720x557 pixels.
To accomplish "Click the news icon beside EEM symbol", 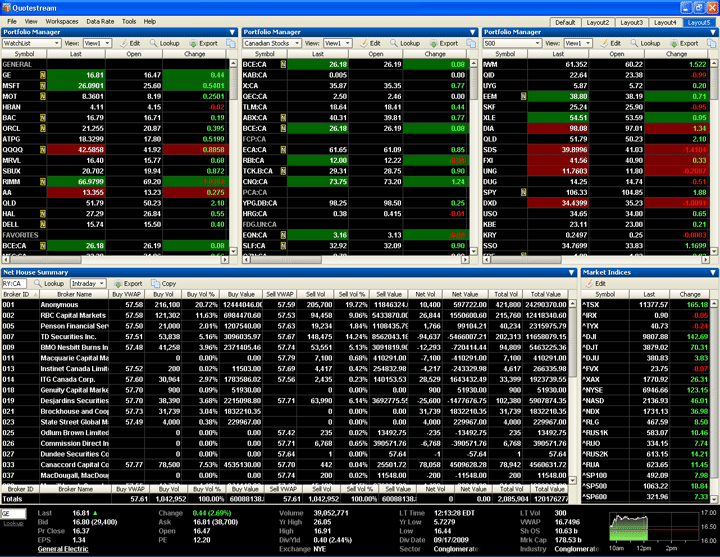I will 523,96.
